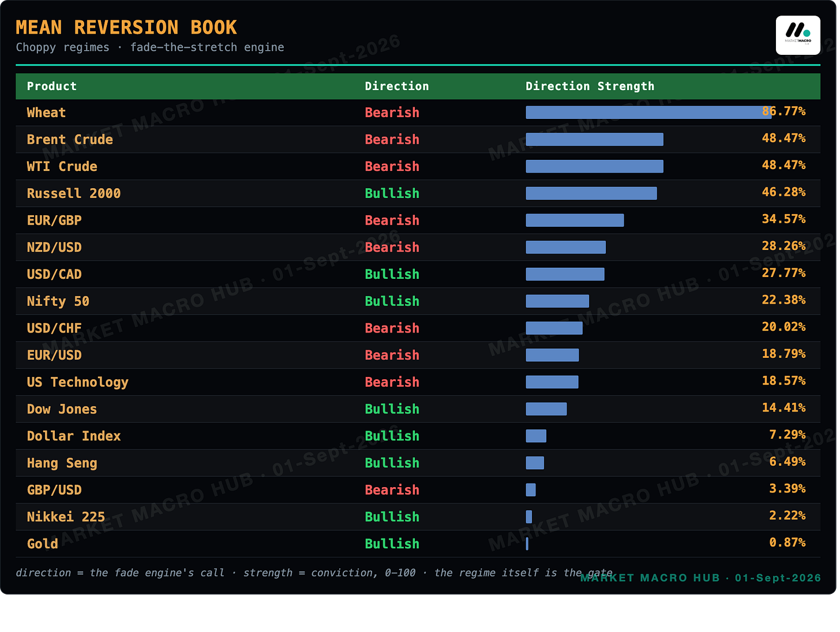Viewport: 840px width, 632px height.
Task: Select the GBP/USD product name
Action: 54,490
